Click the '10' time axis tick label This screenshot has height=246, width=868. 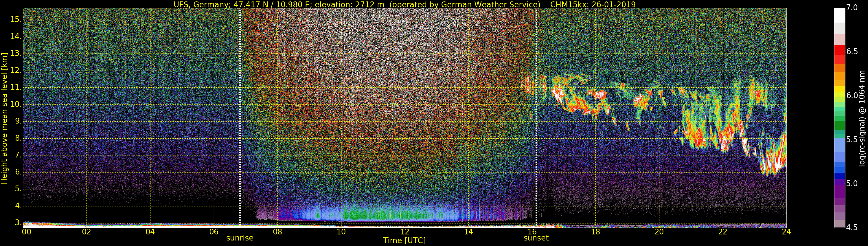point(341,232)
